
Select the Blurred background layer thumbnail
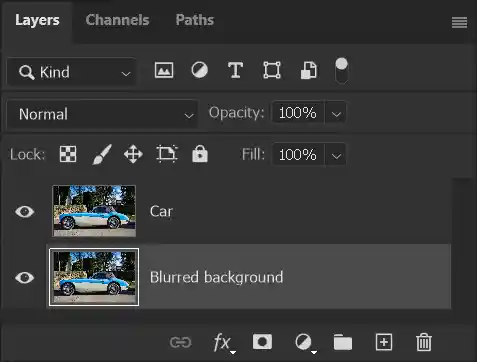point(94,277)
